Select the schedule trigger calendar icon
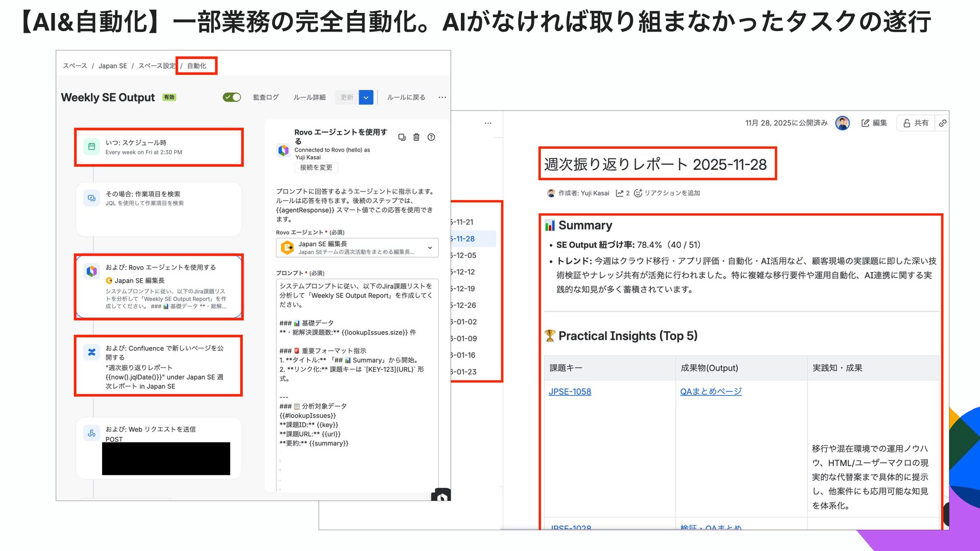980x551 pixels. [92, 146]
